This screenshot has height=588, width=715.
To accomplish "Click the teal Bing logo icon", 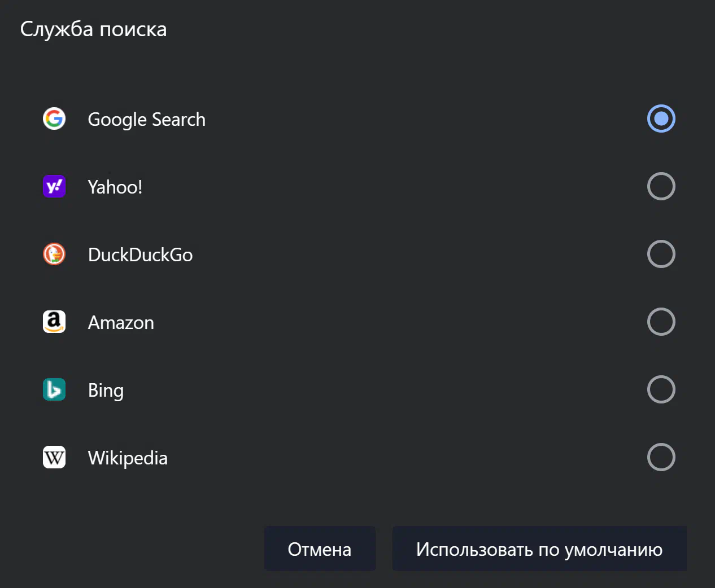I will 54,389.
